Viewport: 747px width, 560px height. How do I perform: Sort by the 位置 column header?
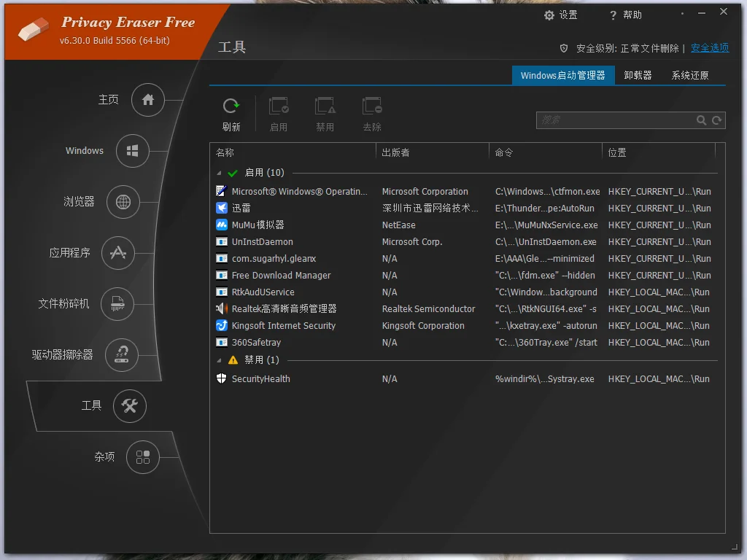(659, 152)
